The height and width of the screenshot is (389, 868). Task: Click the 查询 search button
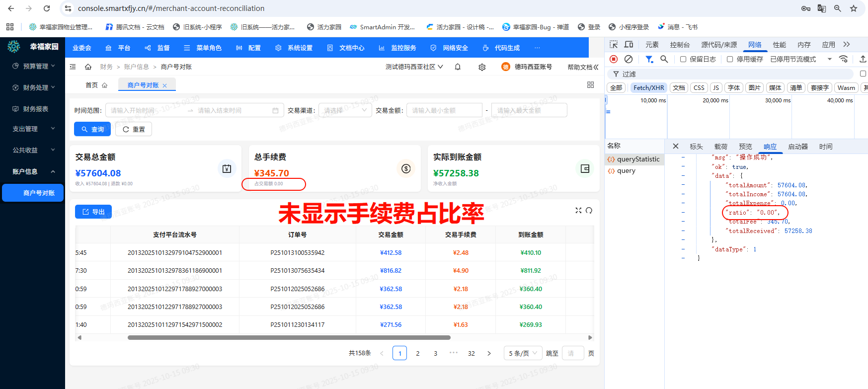tap(92, 129)
